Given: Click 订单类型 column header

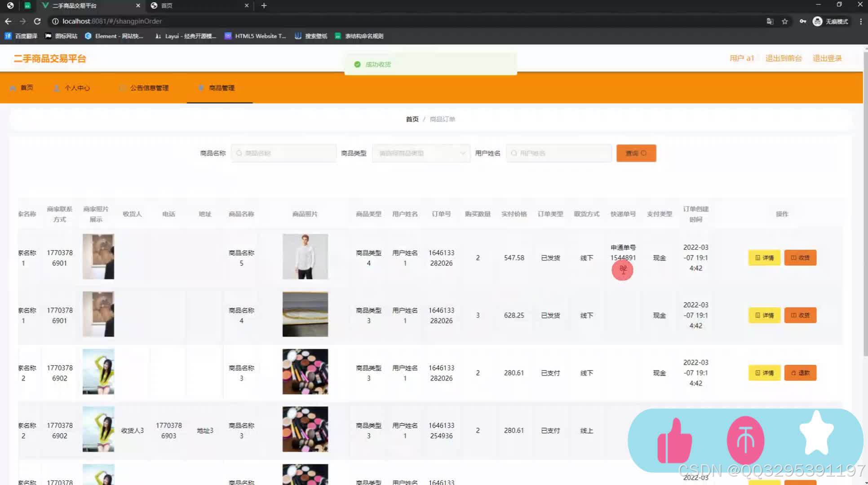Looking at the screenshot, I should pyautogui.click(x=550, y=214).
